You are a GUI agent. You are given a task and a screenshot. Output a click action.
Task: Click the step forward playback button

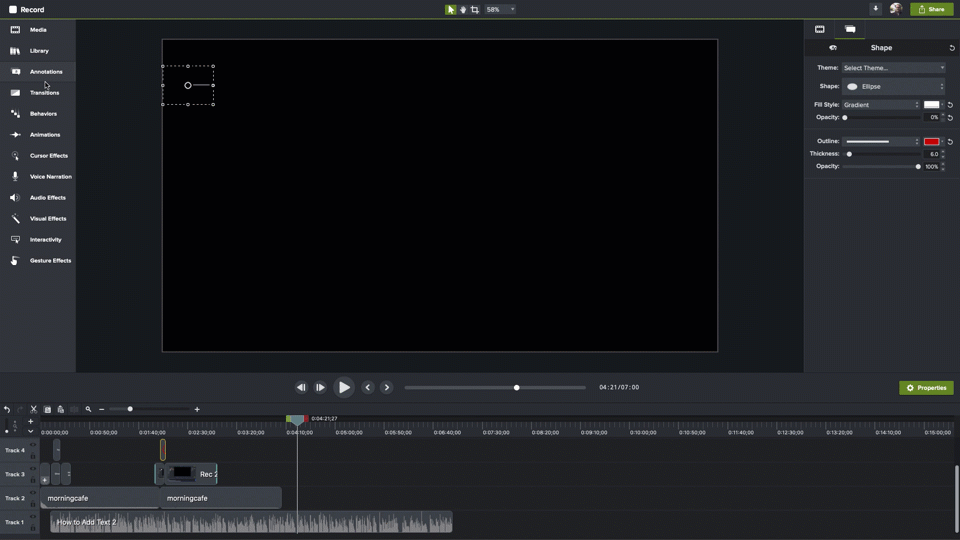(x=320, y=388)
